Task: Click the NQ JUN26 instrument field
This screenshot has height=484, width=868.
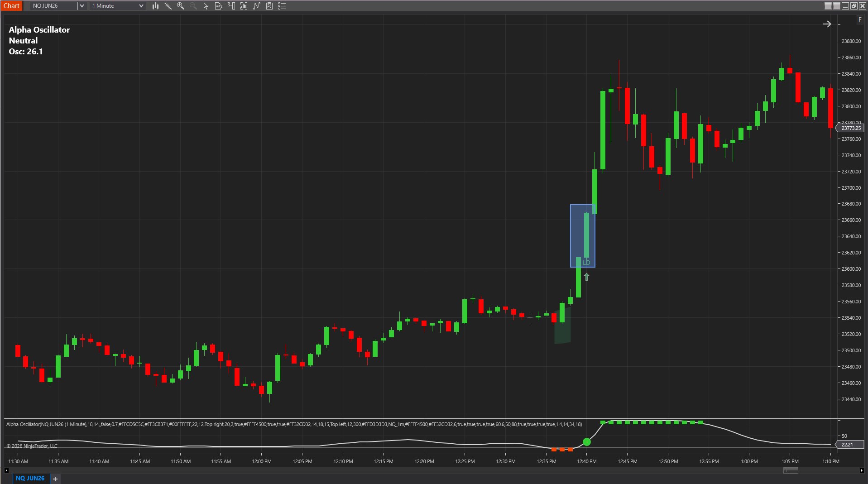Action: tap(54, 6)
